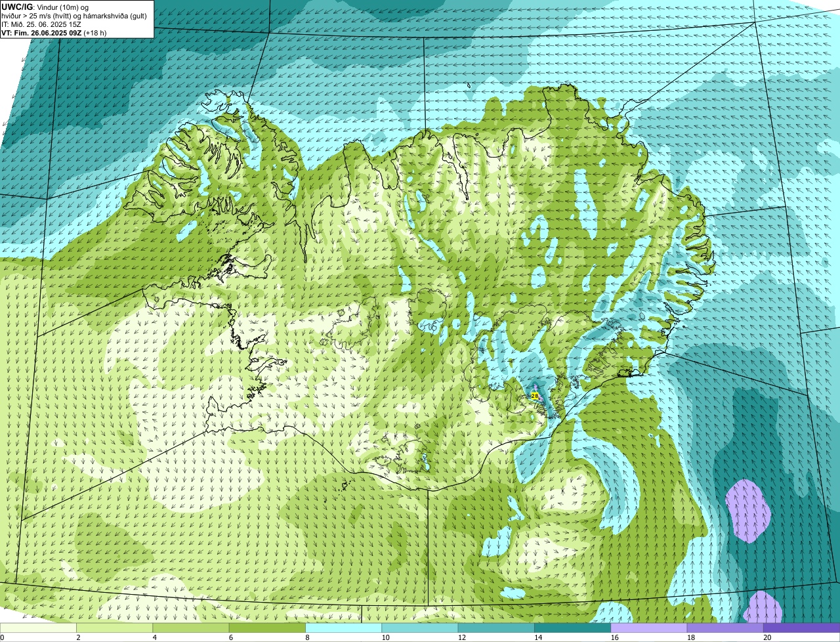Click the 4–6 m/s legend color swatch

click(192, 628)
